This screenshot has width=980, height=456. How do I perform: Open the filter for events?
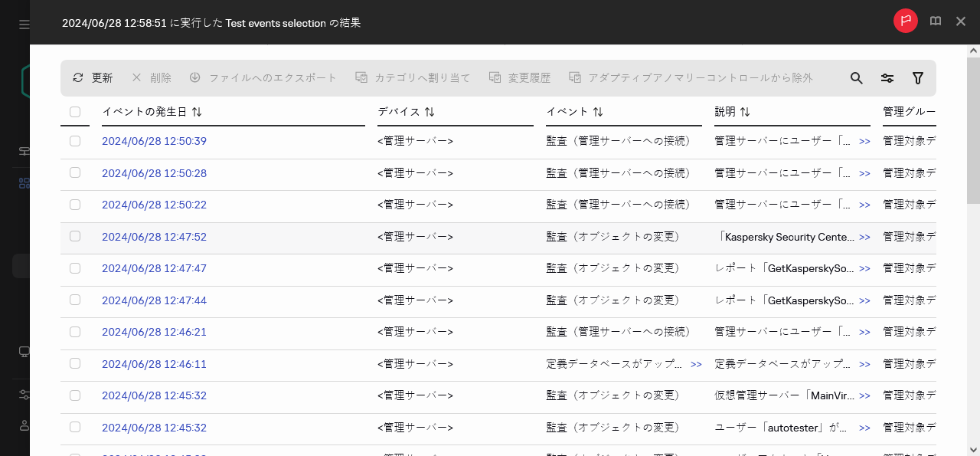[x=917, y=77]
